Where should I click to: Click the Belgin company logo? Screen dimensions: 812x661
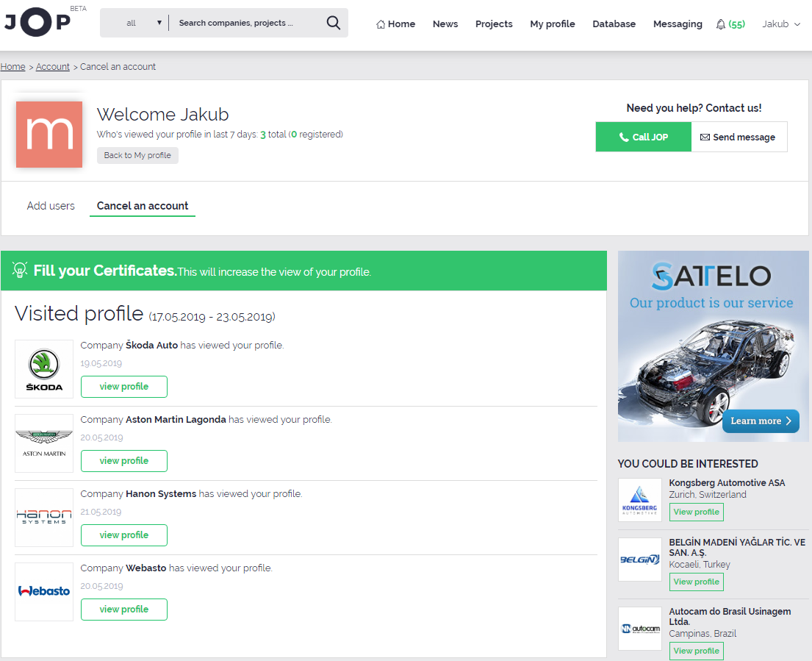[x=639, y=560]
